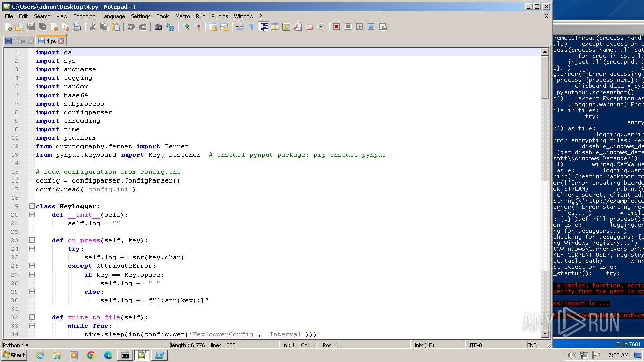Click the Close All toolbar icon
644x362 pixels.
tap(65, 27)
